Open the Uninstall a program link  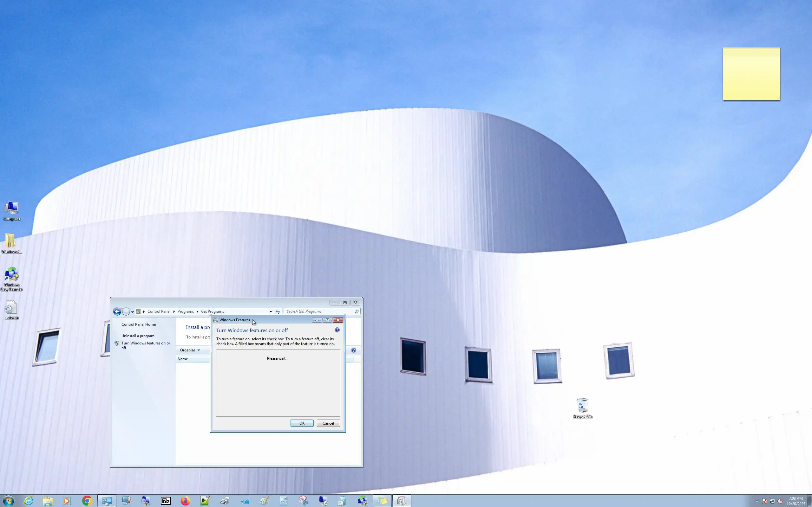click(138, 336)
